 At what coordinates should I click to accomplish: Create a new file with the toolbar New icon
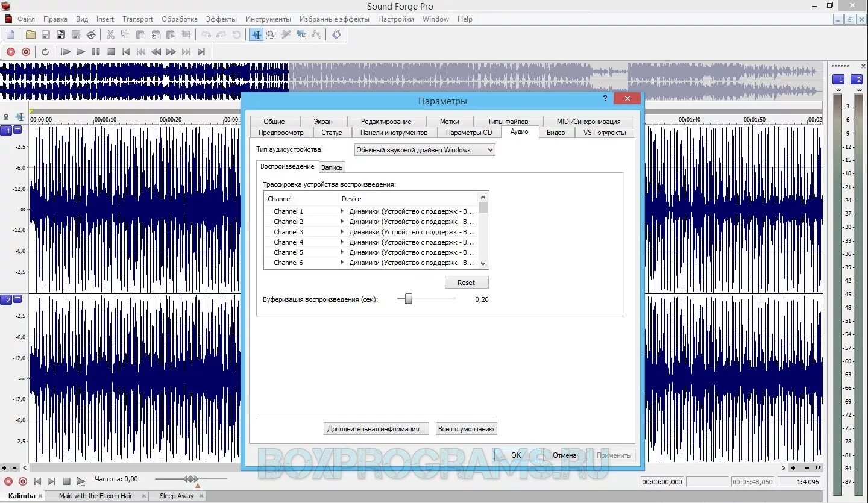10,34
